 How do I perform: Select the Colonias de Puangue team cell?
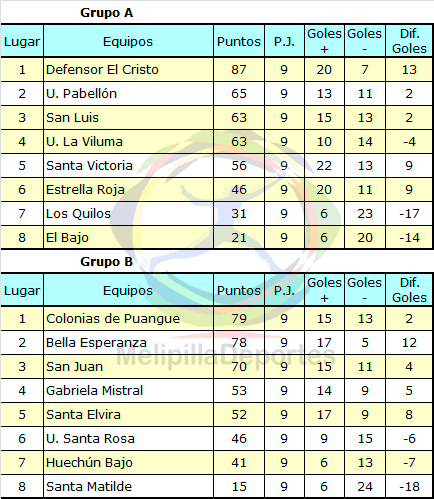[128, 319]
